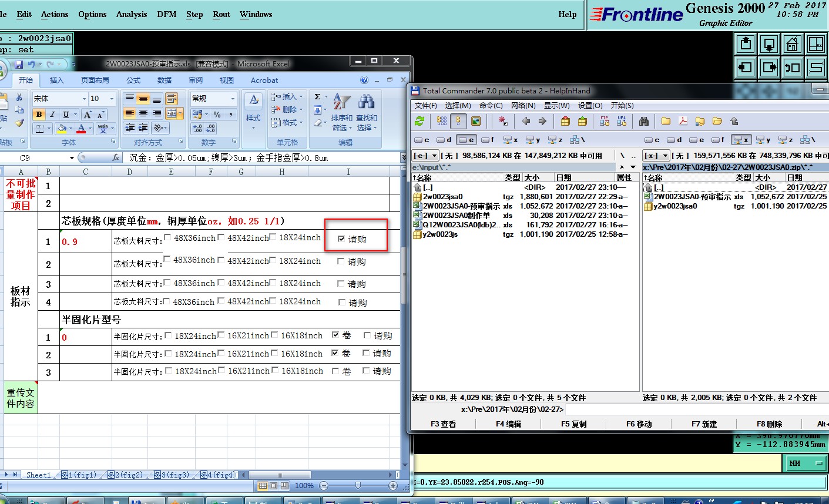
Task: Center text horizontally in Excel alignment group
Action: coord(143,113)
